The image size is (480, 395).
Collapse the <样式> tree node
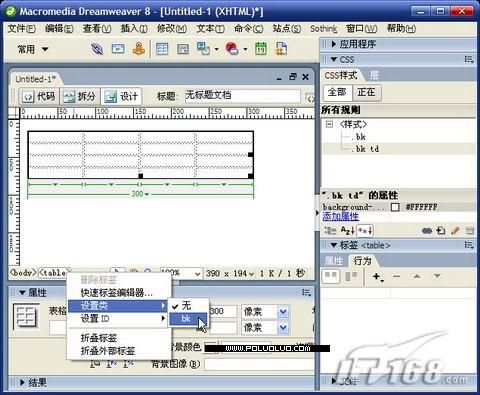[x=329, y=124]
